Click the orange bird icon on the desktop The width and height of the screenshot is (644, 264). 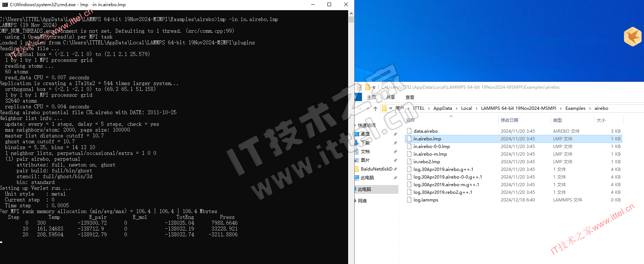(633, 36)
